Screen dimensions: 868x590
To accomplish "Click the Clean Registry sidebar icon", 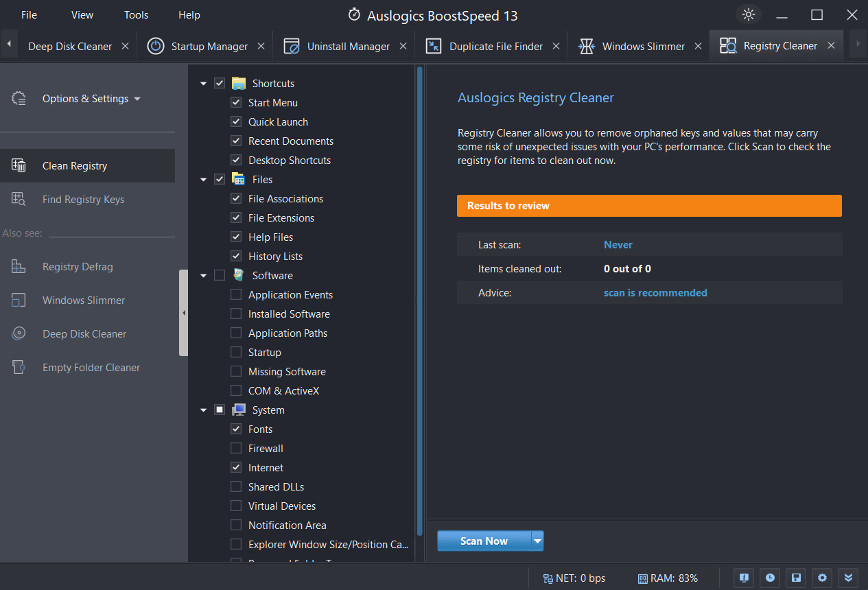I will (19, 165).
